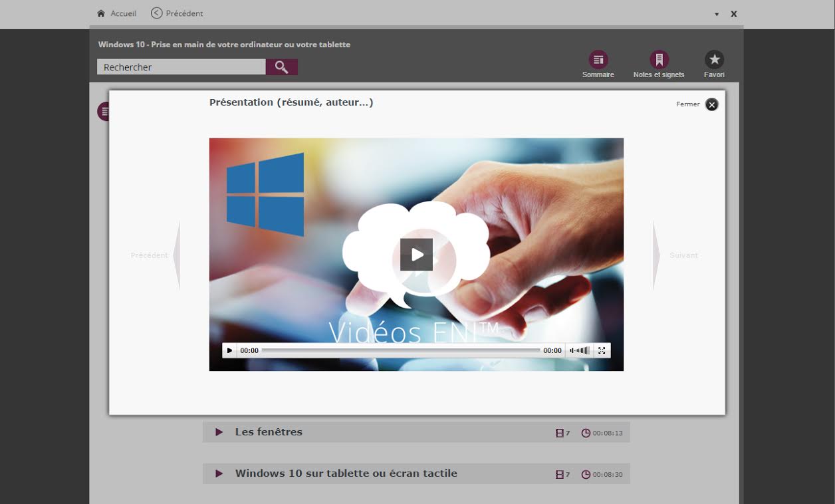Click the 00:08:13 duration text

[x=608, y=434]
